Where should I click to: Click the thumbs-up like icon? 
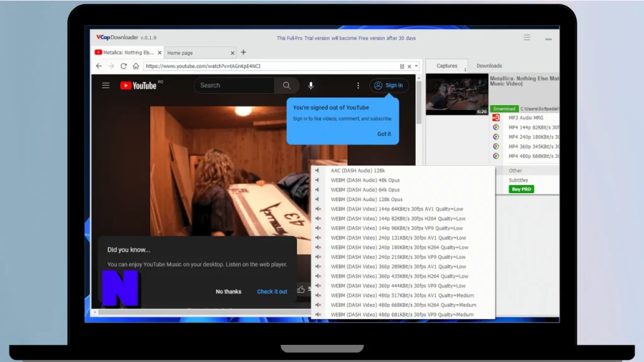coord(301,289)
